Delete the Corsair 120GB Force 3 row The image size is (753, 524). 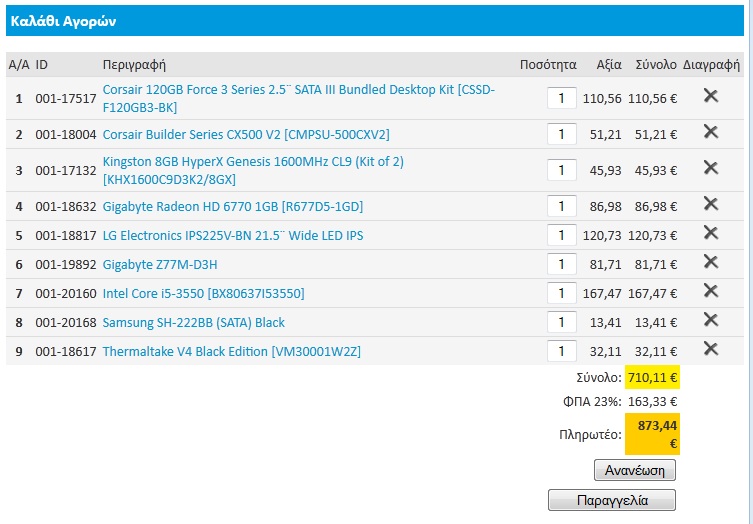pos(711,96)
